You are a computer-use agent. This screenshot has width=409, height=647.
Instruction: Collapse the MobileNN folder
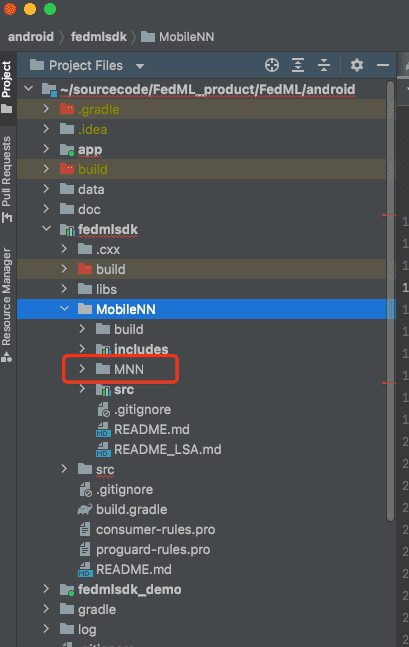tap(64, 309)
